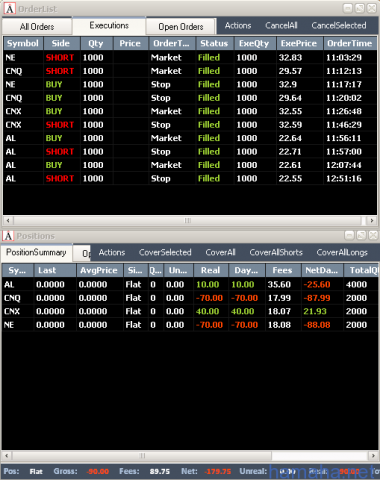Click the Positions window app icon
The image size is (380, 480).
pyautogui.click(x=8, y=236)
